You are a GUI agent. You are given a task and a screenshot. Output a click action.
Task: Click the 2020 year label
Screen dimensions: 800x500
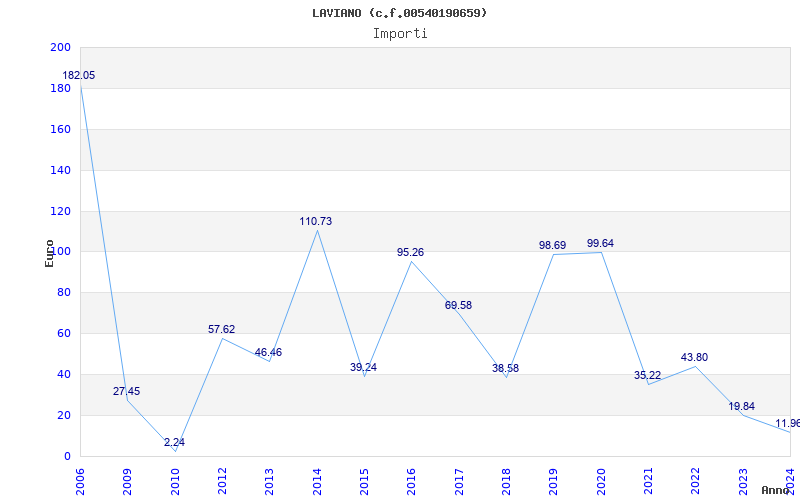pos(601,482)
